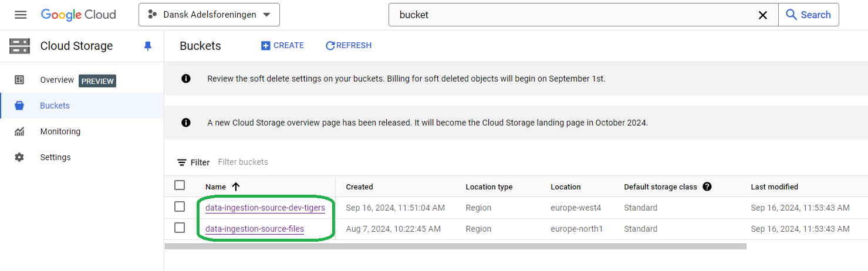Select checkbox for data-ingestion-source-dev-tigers
Screen dimensions: 868x271
[x=180, y=206]
